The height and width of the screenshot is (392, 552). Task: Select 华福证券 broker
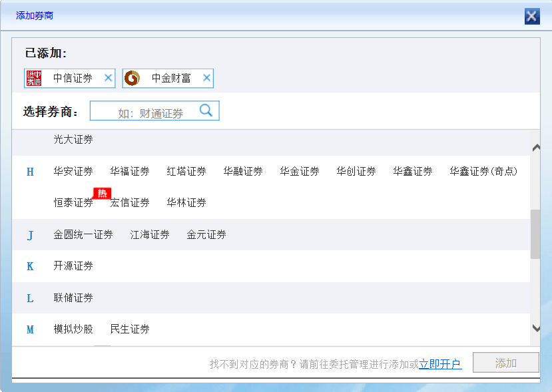(130, 171)
